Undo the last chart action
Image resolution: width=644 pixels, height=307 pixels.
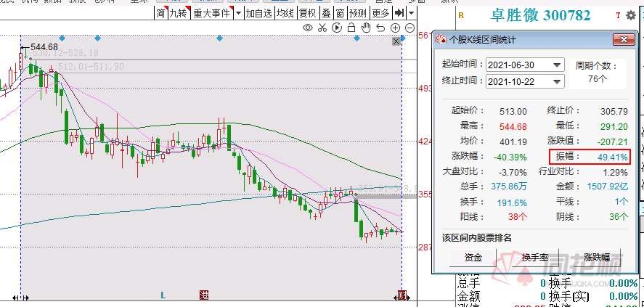pyautogui.click(x=380, y=28)
